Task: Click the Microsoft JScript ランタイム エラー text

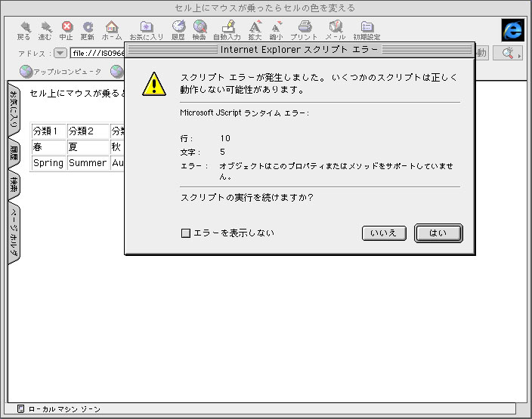Action: point(244,113)
